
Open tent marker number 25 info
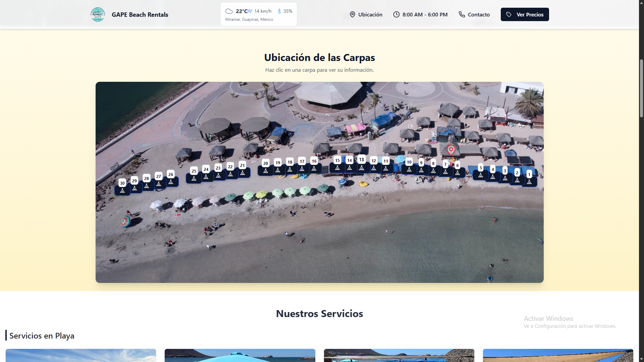pyautogui.click(x=194, y=178)
